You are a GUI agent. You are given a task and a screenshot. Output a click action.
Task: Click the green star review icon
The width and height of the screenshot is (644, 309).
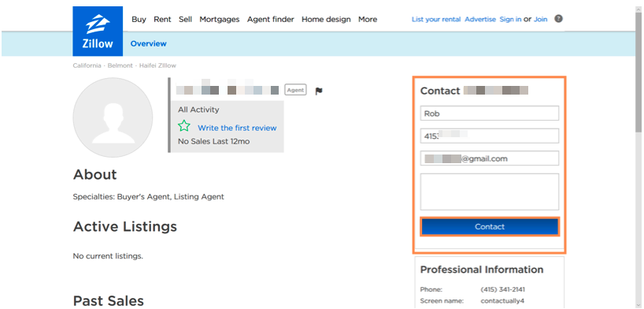(x=184, y=126)
